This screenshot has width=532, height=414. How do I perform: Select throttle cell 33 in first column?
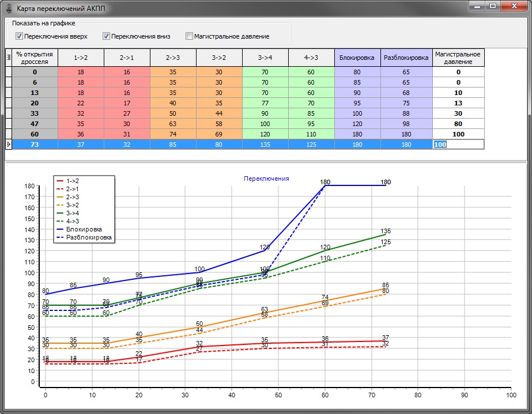[x=35, y=113]
